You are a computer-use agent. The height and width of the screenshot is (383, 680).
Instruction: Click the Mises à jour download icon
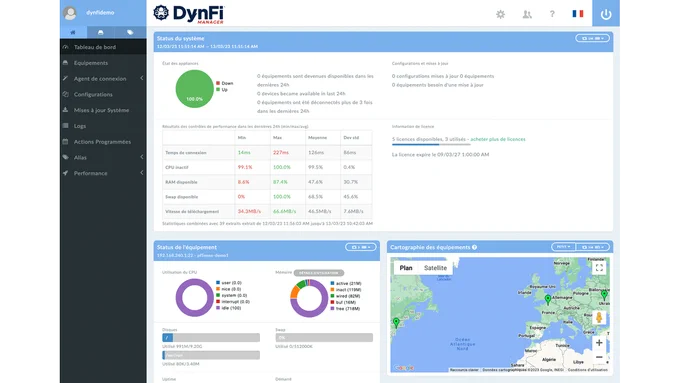point(65,110)
